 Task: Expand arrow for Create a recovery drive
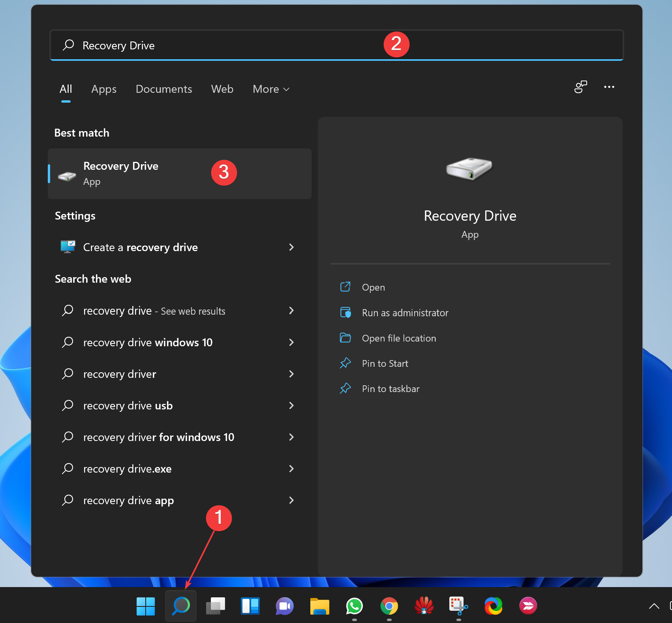[291, 247]
